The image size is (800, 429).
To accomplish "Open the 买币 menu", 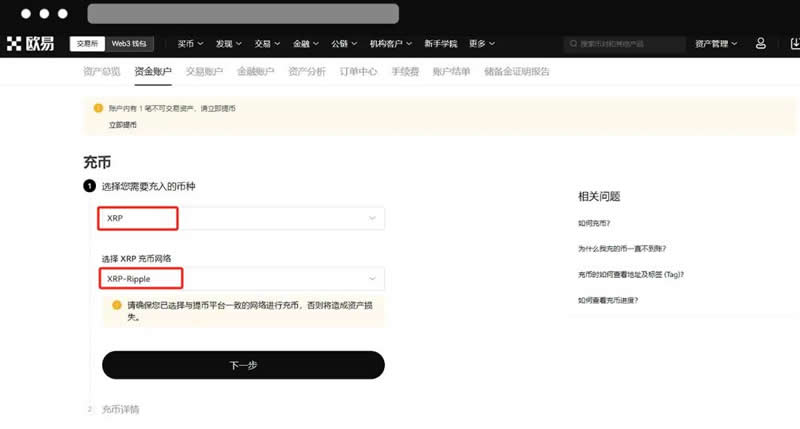I will coord(190,44).
